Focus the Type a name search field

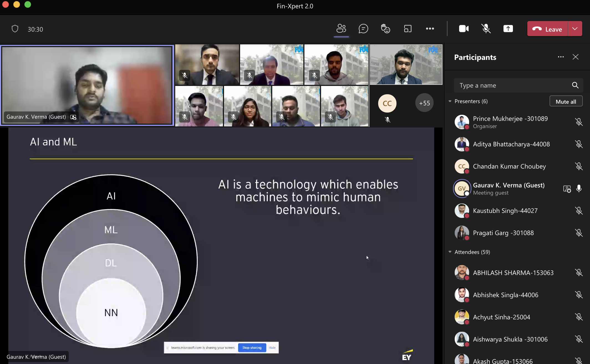pos(518,85)
